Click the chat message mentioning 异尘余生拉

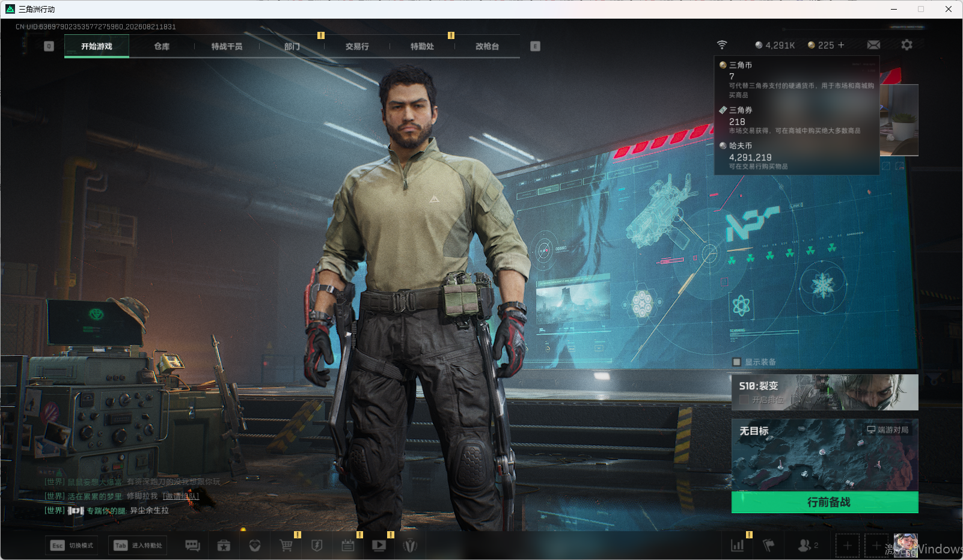point(107,511)
